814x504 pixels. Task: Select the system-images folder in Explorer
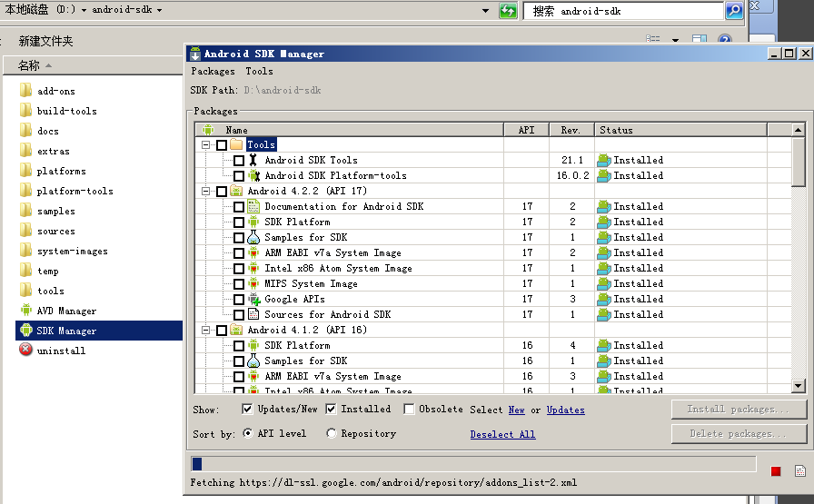(x=72, y=251)
